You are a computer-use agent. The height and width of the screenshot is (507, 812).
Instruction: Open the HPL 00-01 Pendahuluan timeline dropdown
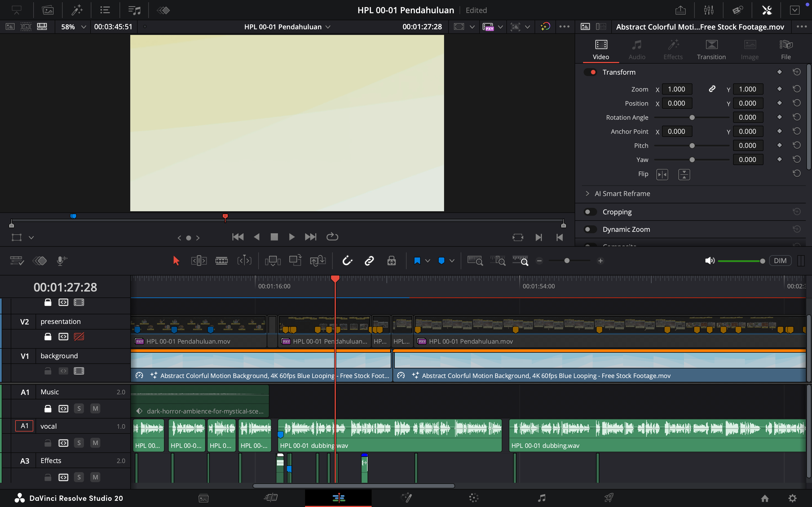(x=328, y=27)
